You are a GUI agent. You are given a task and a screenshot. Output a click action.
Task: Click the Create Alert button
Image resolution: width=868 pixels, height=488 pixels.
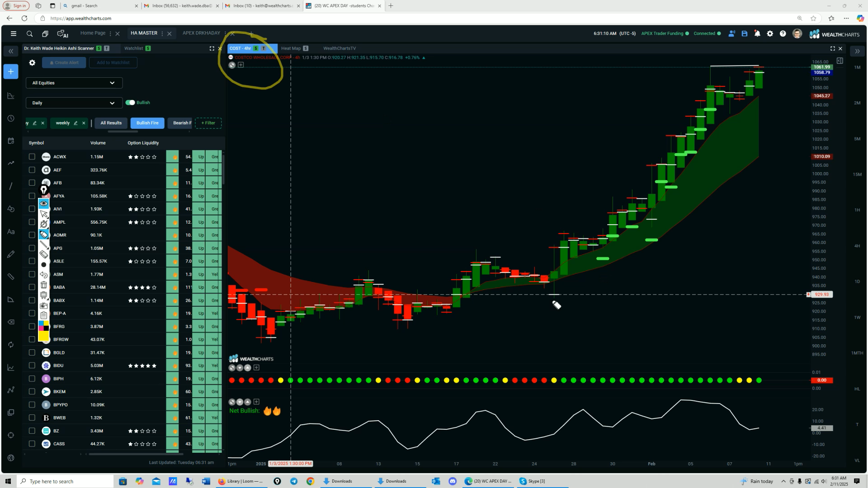(x=64, y=63)
